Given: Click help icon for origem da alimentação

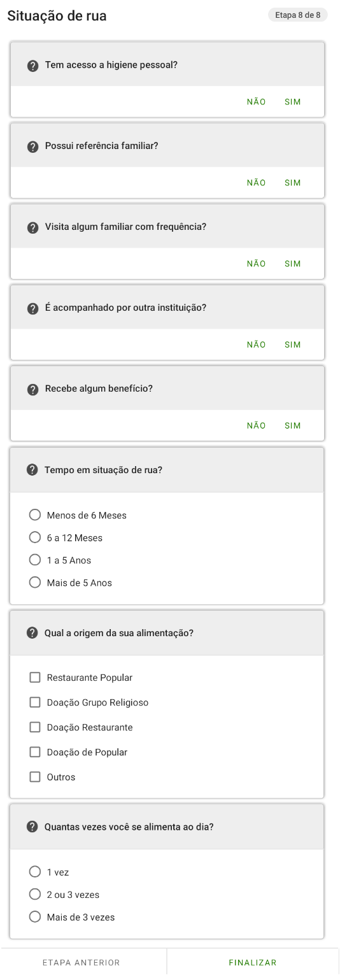Looking at the screenshot, I should [x=32, y=633].
